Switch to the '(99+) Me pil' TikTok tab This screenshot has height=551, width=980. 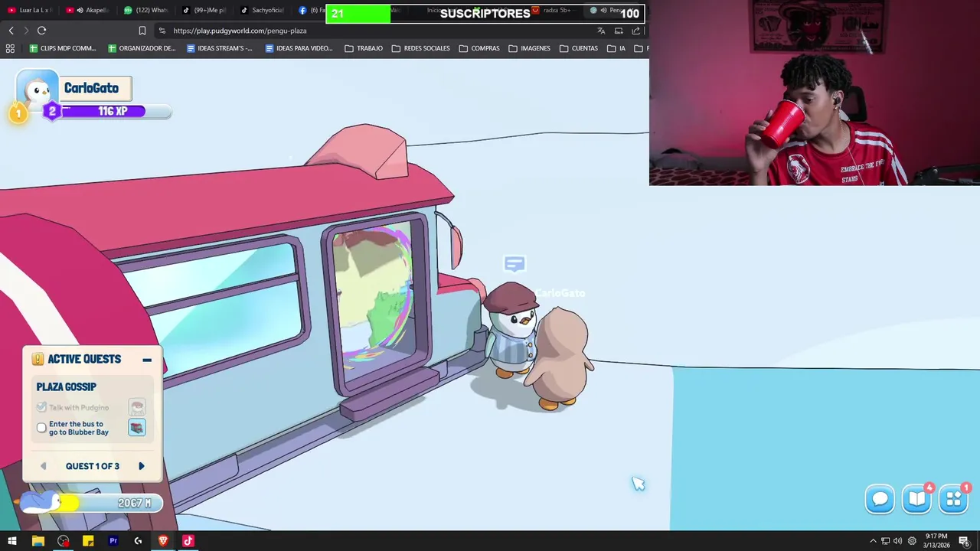pyautogui.click(x=204, y=11)
